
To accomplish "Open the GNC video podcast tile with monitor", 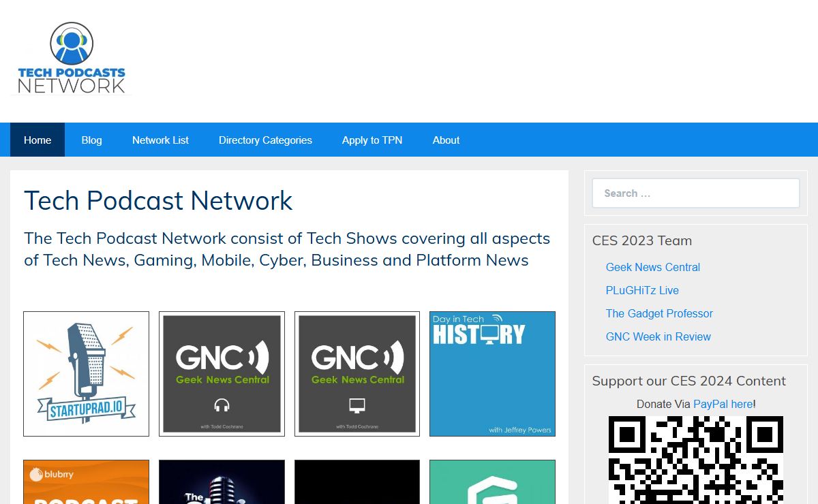I will pyautogui.click(x=357, y=374).
